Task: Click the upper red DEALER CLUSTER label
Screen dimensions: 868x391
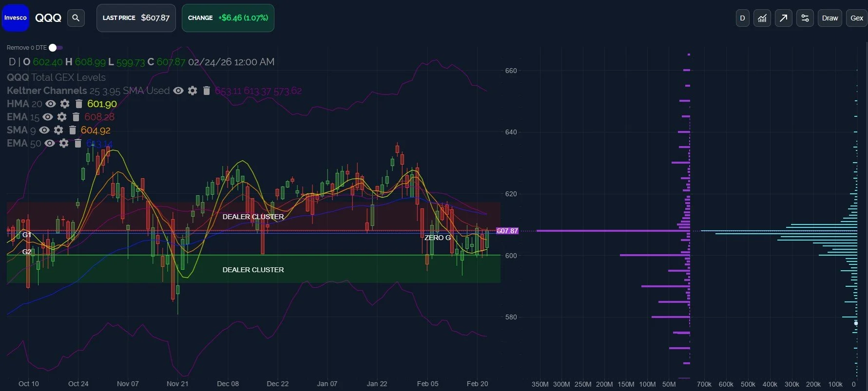Action: click(253, 217)
